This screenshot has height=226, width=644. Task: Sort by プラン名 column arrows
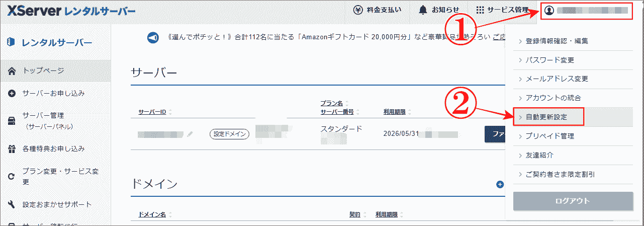pyautogui.click(x=346, y=103)
